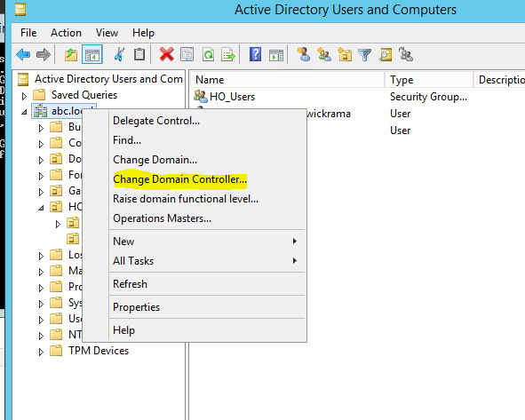Click the red Delete X icon
Viewport: 525px width, 420px height.
click(166, 54)
